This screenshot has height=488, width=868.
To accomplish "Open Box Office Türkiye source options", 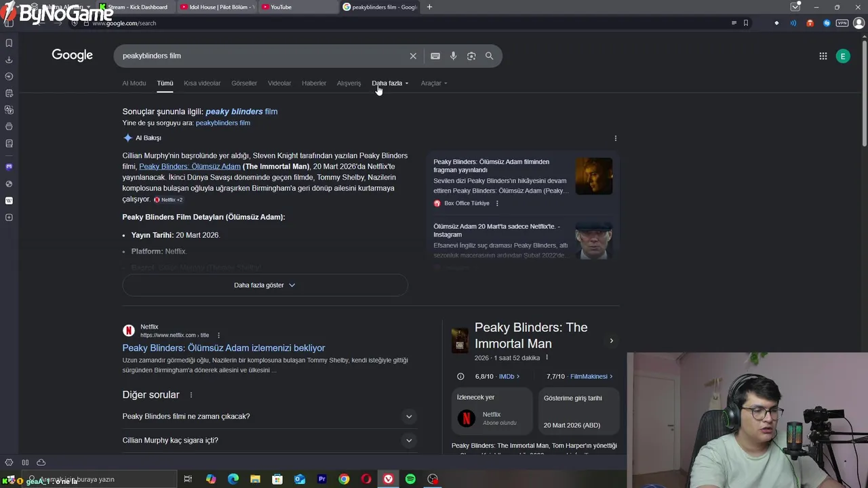I will tap(497, 203).
